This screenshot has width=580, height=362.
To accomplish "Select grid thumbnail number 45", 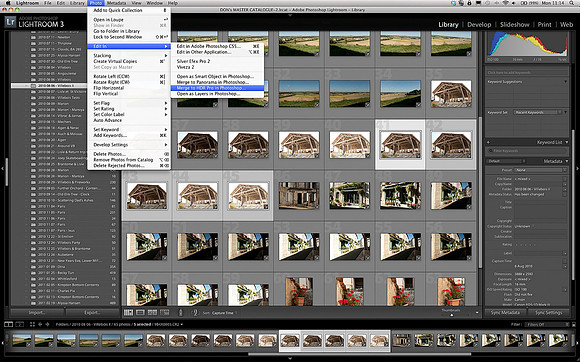I will (248, 196).
